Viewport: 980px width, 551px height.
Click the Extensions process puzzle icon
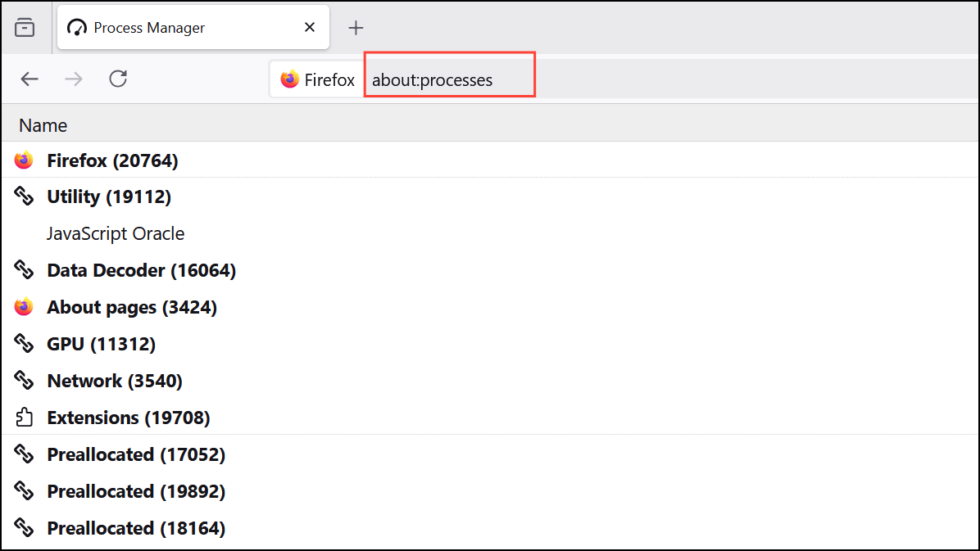(23, 418)
